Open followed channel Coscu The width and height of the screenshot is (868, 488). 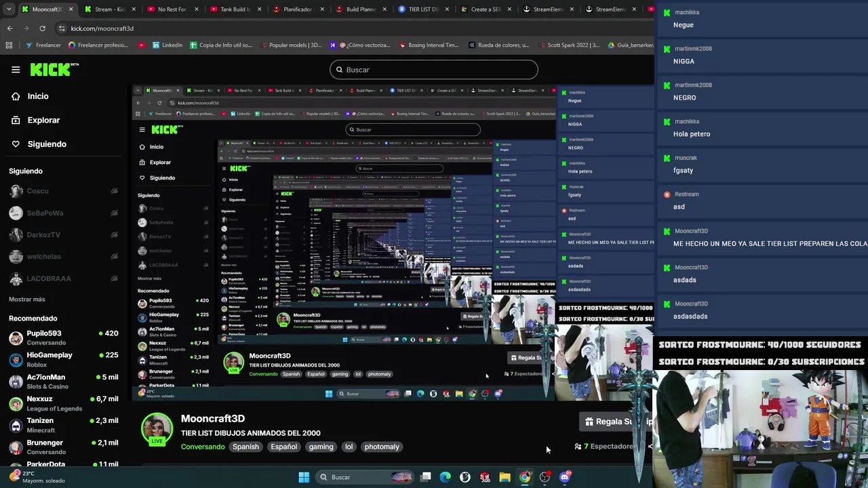[x=64, y=191]
